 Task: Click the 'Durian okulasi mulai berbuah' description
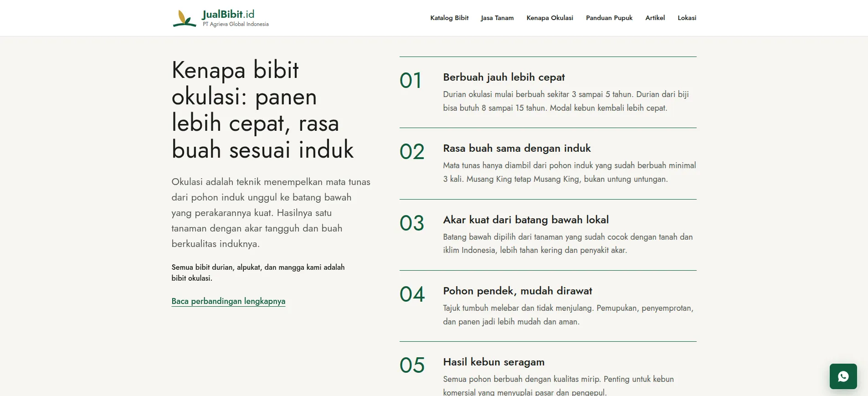coord(566,101)
